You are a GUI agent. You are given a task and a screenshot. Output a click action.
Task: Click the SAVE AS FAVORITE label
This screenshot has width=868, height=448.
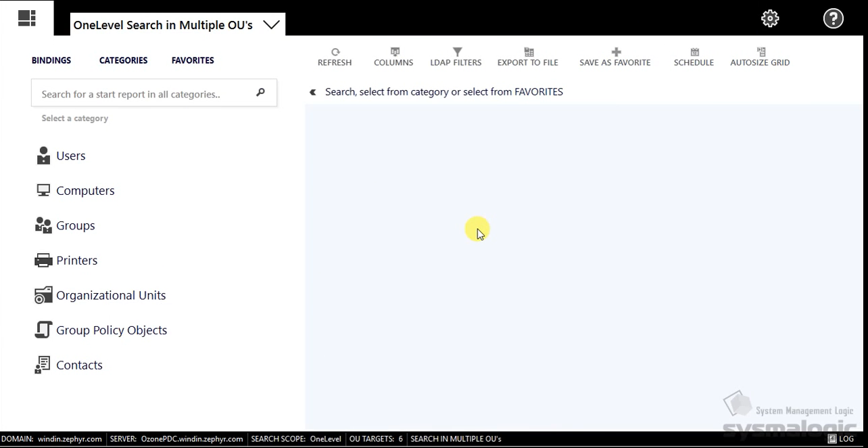[x=615, y=63]
